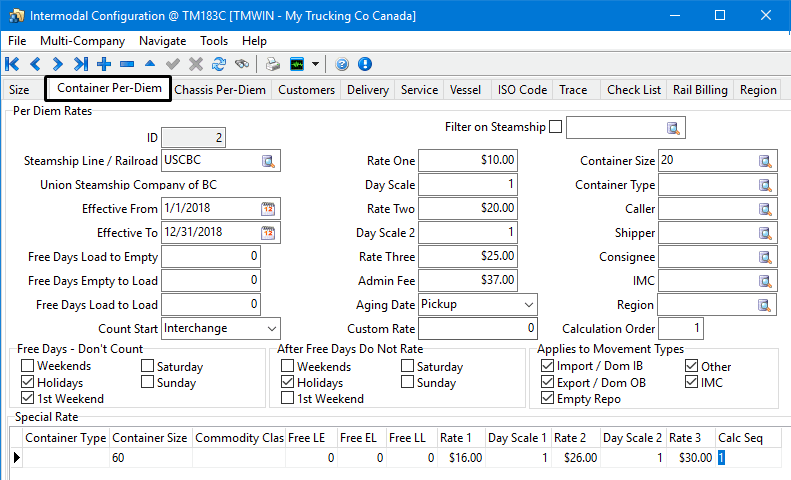
Task: Toggle the Empty Repo movement type
Action: coord(547,399)
